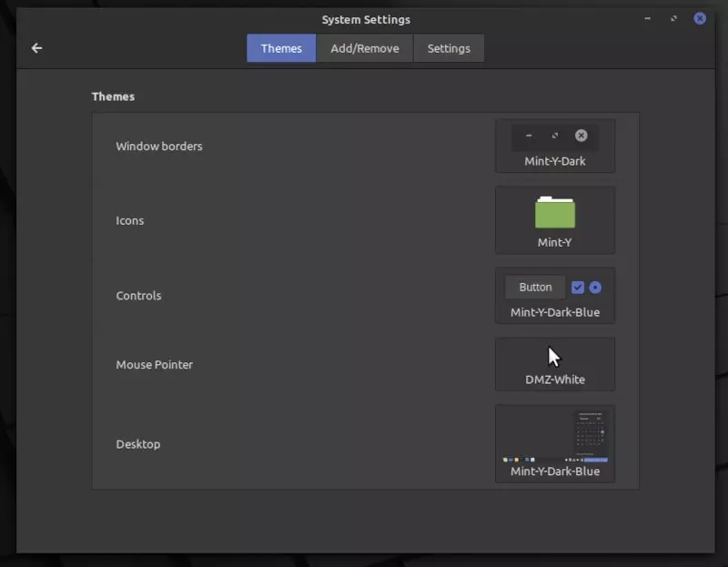
Task: Open the Settings tab
Action: [449, 48]
